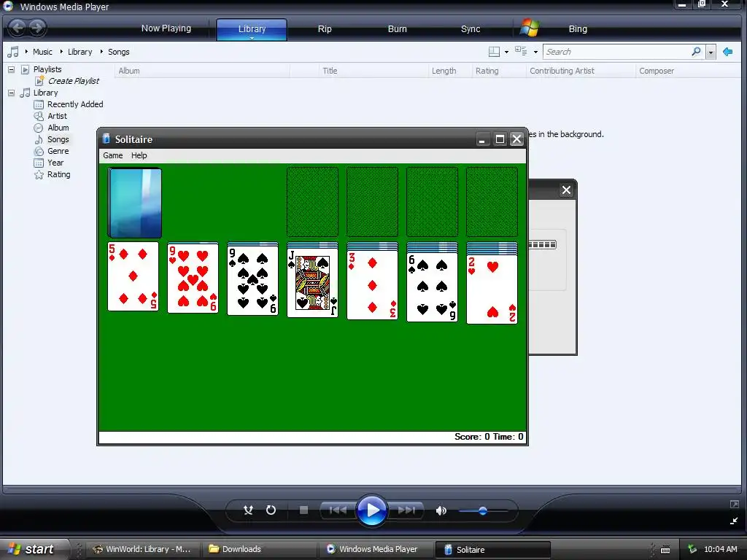Open the Downloads taskbar item

[x=258, y=549]
